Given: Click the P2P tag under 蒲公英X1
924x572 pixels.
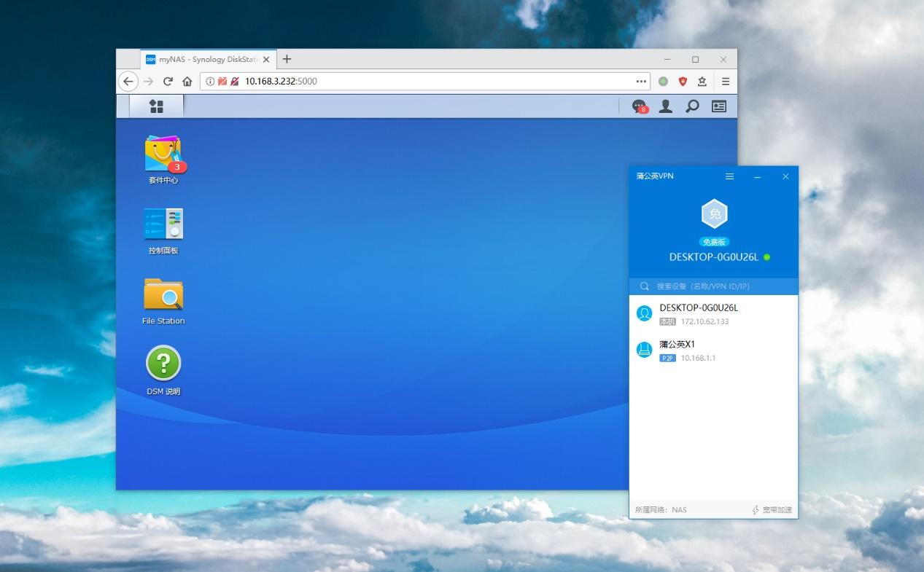Looking at the screenshot, I should pyautogui.click(x=667, y=358).
